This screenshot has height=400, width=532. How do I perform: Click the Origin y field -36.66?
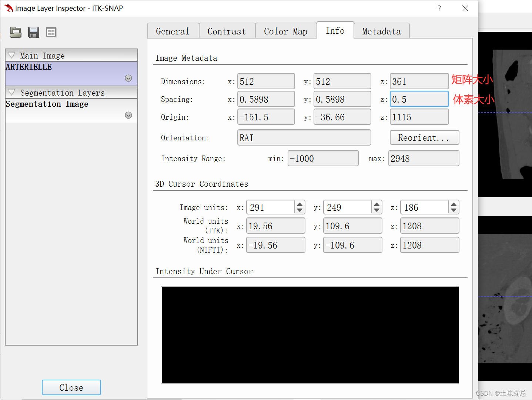click(342, 117)
